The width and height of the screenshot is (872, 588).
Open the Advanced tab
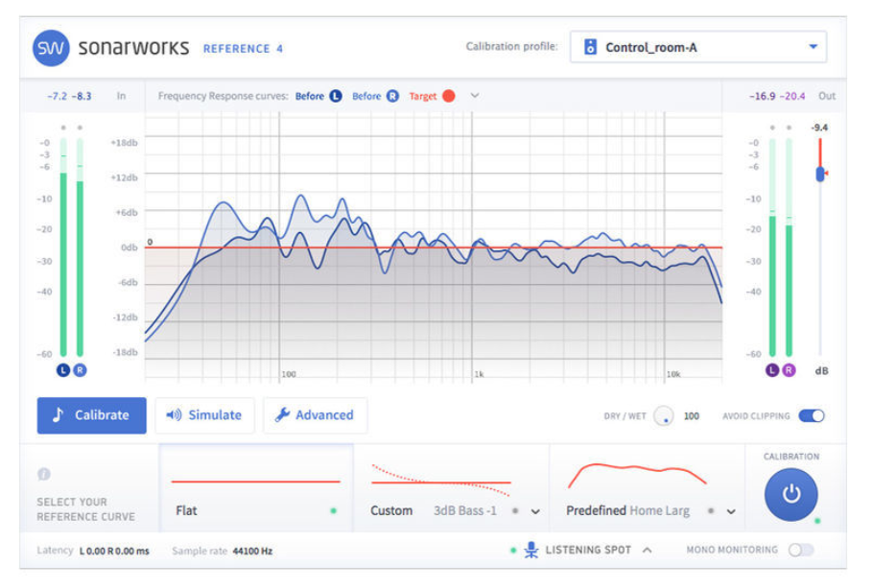click(x=315, y=415)
